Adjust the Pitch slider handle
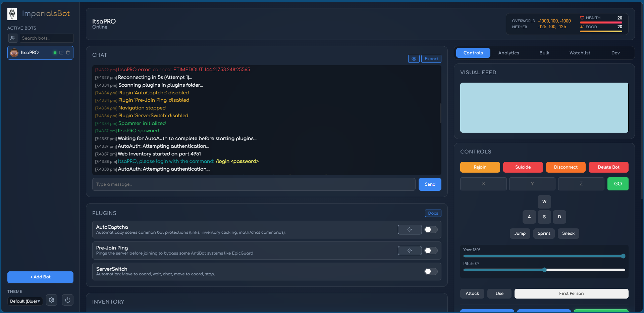644x313 pixels. [544, 270]
